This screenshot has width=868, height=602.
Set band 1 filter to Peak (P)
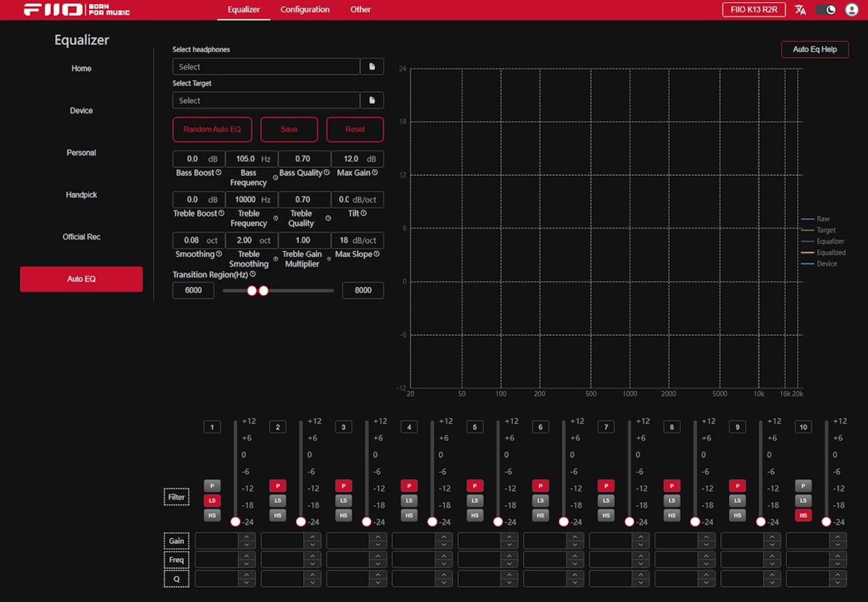[212, 486]
